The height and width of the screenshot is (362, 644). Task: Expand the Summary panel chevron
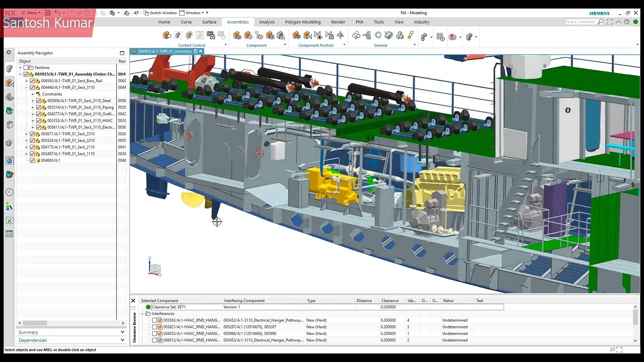[122, 332]
